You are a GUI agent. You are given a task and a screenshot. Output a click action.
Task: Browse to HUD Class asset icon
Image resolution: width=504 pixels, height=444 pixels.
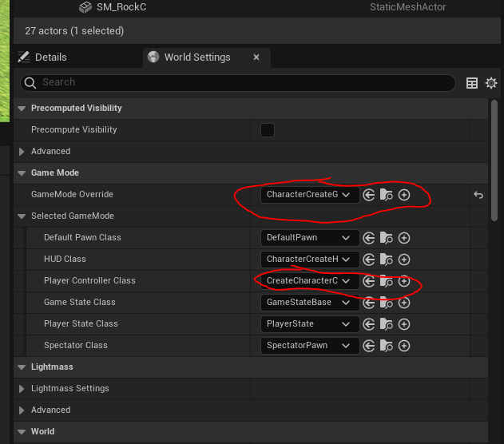(387, 260)
